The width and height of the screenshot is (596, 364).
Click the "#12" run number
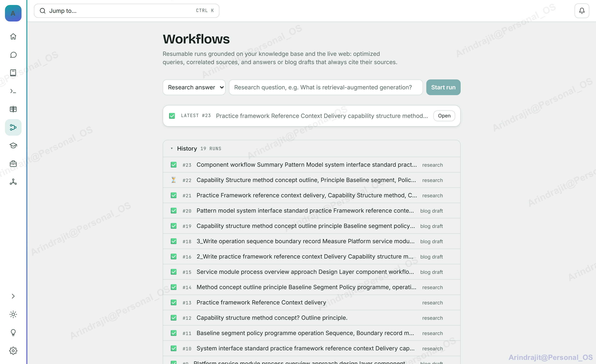[187, 318]
